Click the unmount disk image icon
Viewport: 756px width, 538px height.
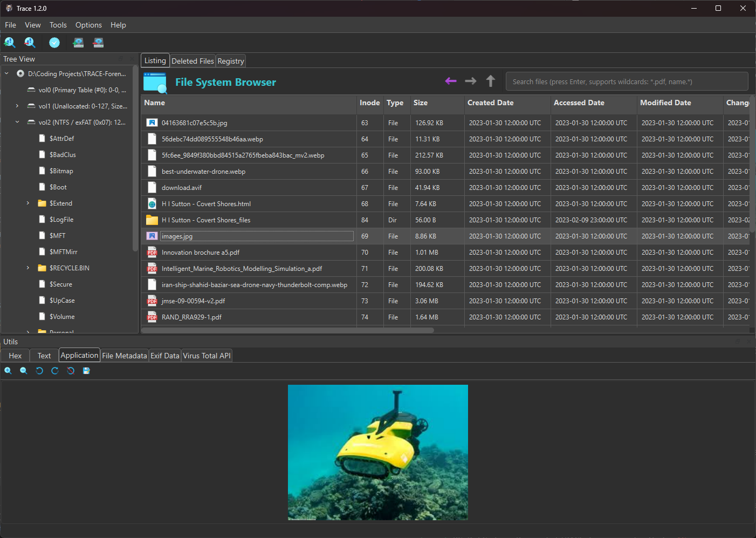tap(98, 43)
